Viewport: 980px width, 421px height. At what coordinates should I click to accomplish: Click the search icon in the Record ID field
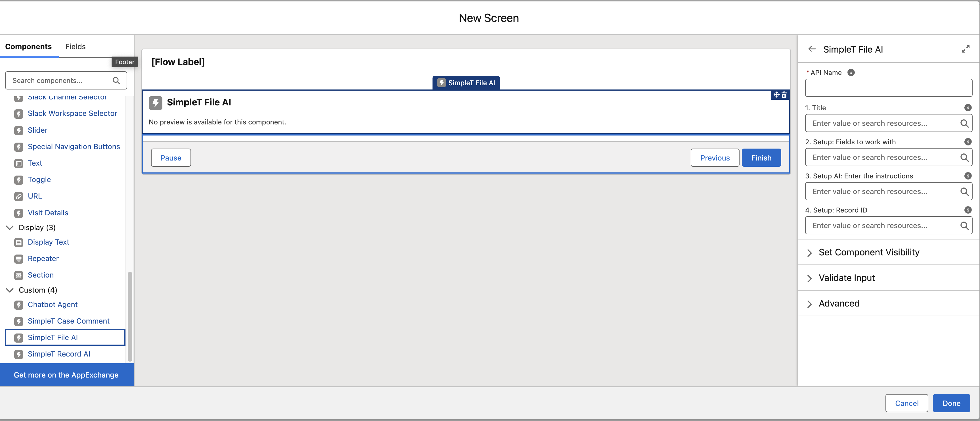(964, 226)
